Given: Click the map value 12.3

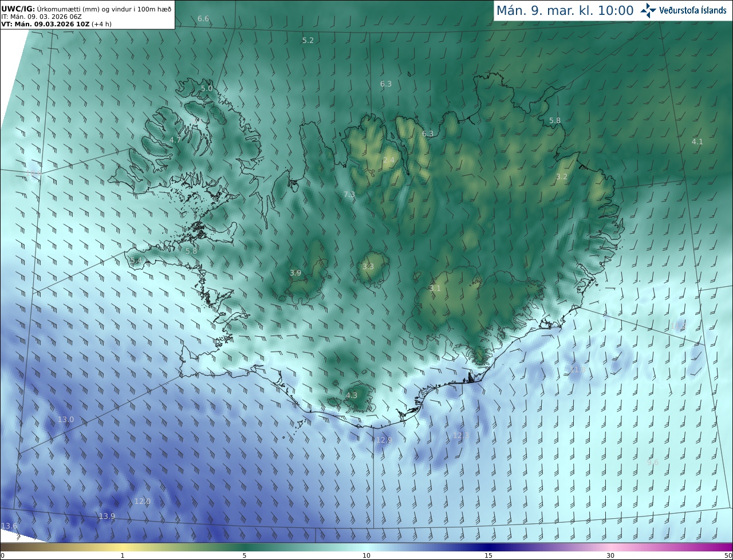Looking at the screenshot, I should point(461,436).
